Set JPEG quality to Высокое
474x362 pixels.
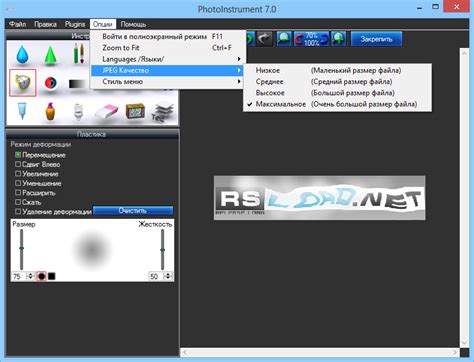click(x=337, y=93)
